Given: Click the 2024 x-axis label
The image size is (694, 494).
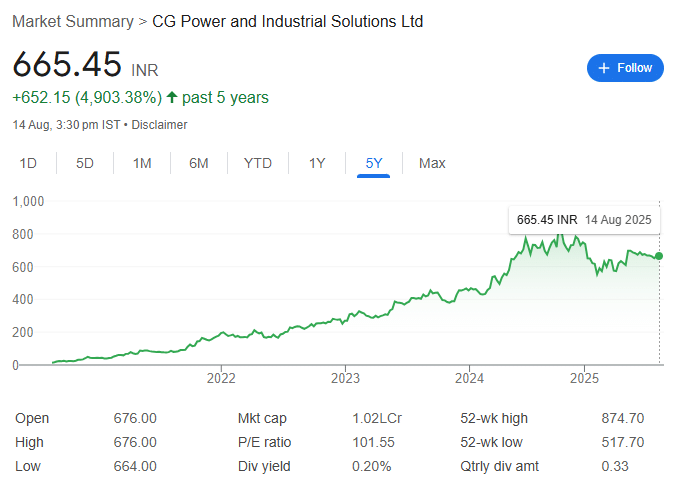Looking at the screenshot, I should [469, 378].
